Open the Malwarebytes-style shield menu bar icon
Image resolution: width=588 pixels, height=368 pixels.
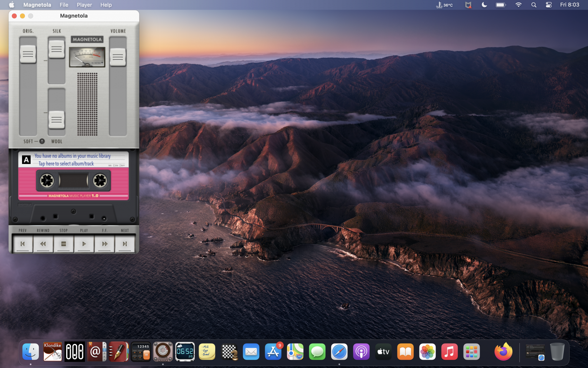[x=468, y=5]
